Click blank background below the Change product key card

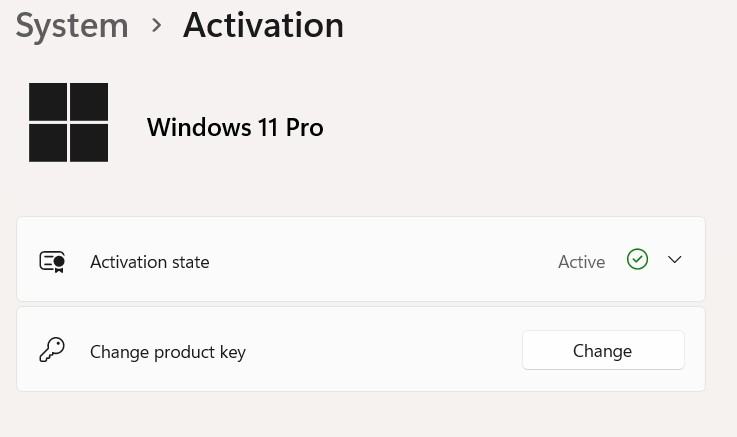[x=360, y=415]
